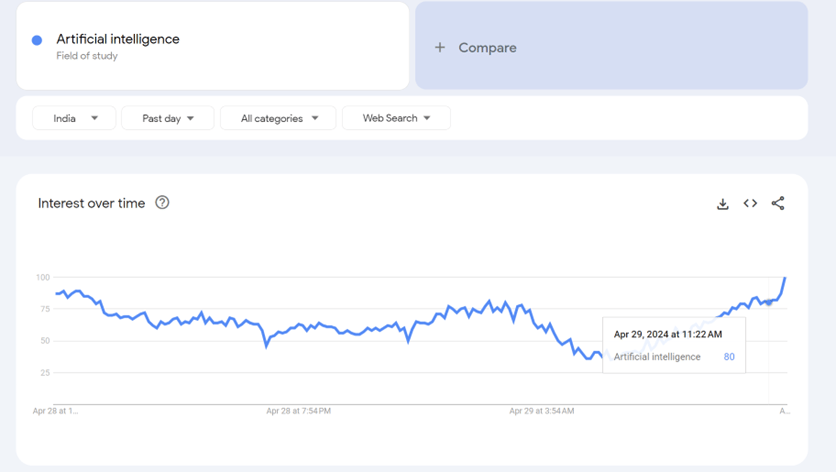The image size is (836, 472).
Task: Click the plus icon beside Compare
Action: [x=440, y=47]
